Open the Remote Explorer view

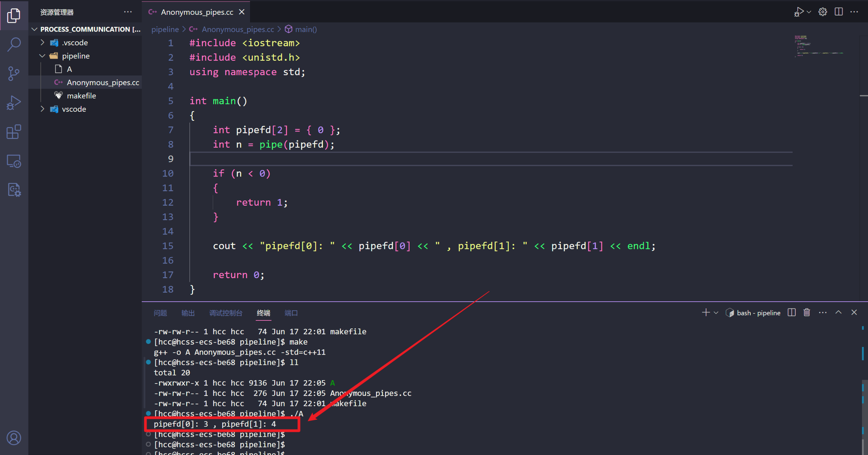pos(14,161)
